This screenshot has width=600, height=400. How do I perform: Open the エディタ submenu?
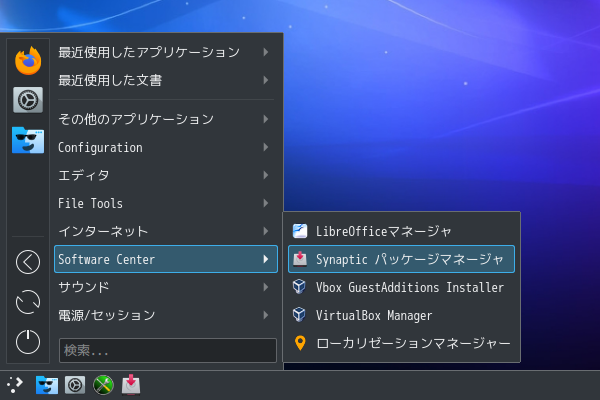(166, 175)
